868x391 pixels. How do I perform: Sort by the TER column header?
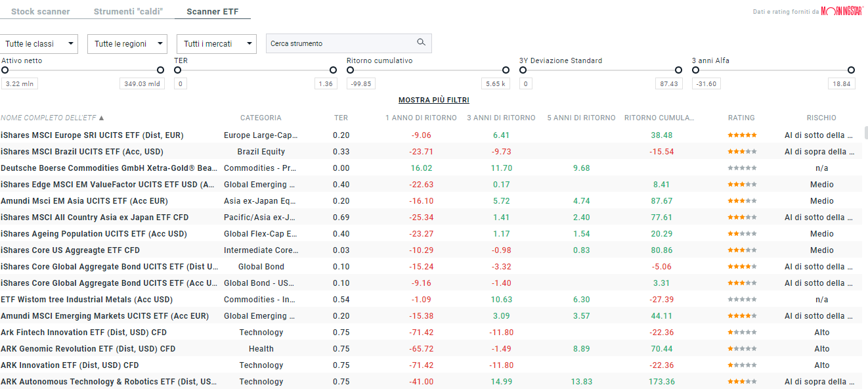coord(341,117)
